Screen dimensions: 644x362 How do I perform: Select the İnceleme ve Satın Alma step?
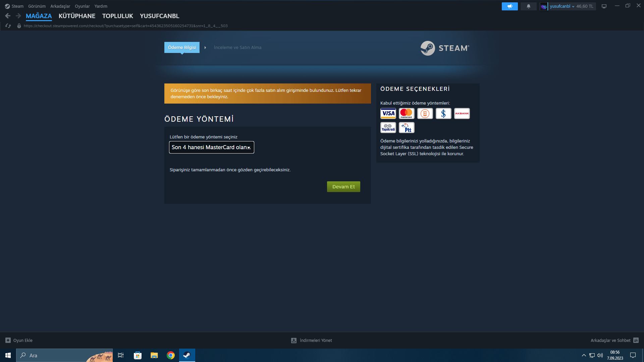pos(238,47)
